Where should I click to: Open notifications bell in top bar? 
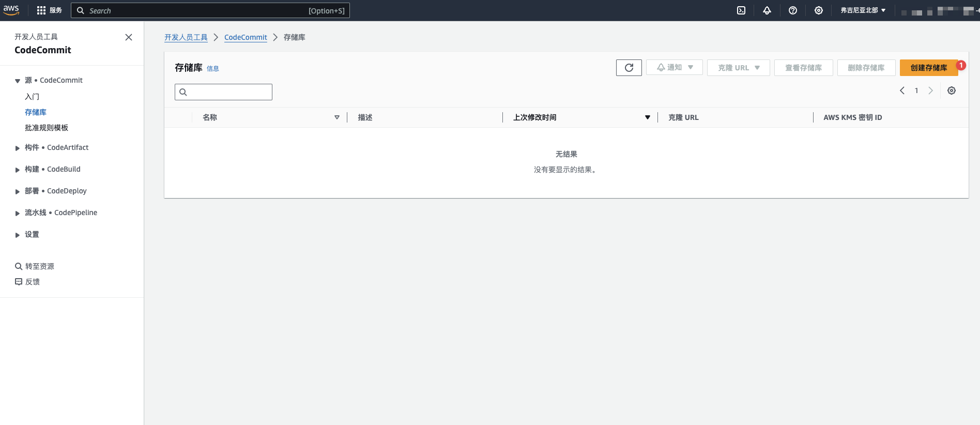coord(767,10)
